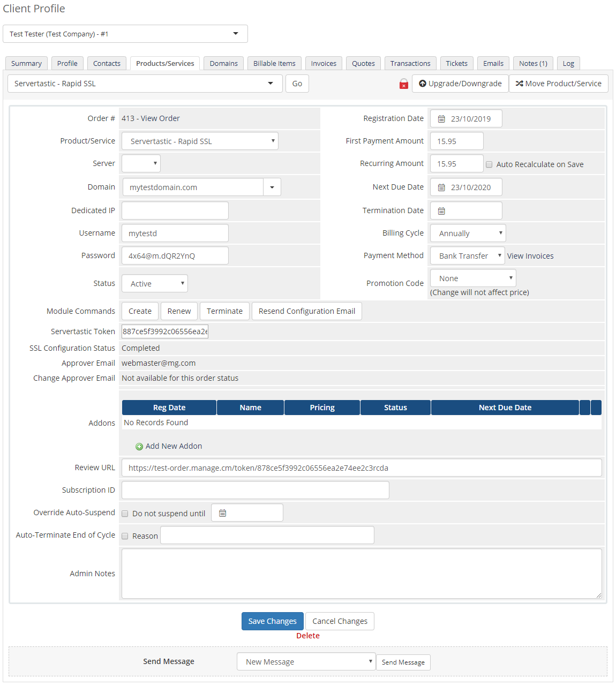
Task: Click the Send Message button
Action: point(403,662)
